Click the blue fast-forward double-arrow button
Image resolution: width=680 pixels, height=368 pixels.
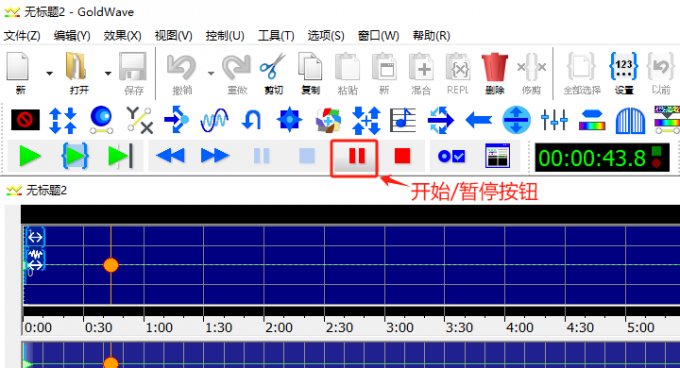(216, 155)
